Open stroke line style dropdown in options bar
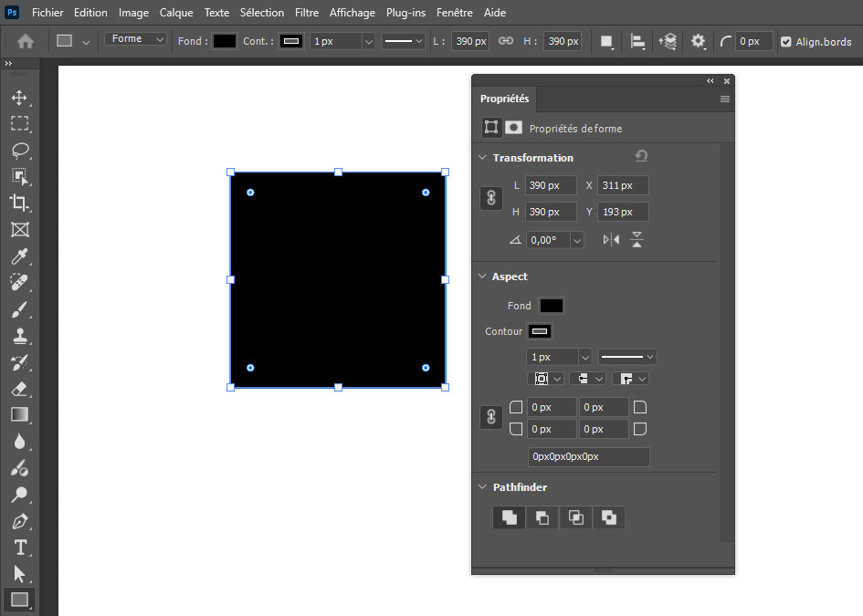This screenshot has height=616, width=863. point(403,41)
